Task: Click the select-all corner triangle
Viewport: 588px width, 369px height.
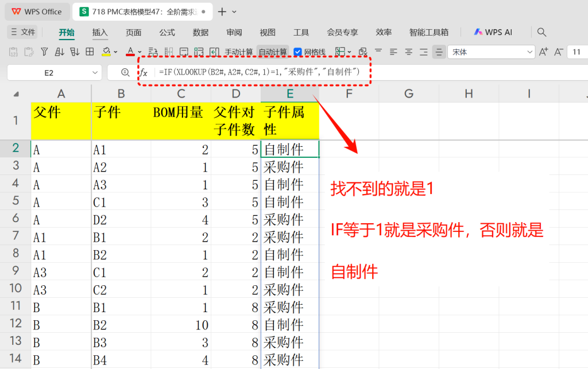Action: click(x=16, y=94)
